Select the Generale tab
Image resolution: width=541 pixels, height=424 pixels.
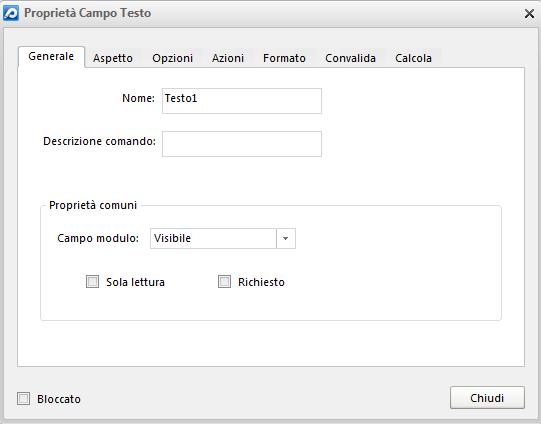[51, 56]
